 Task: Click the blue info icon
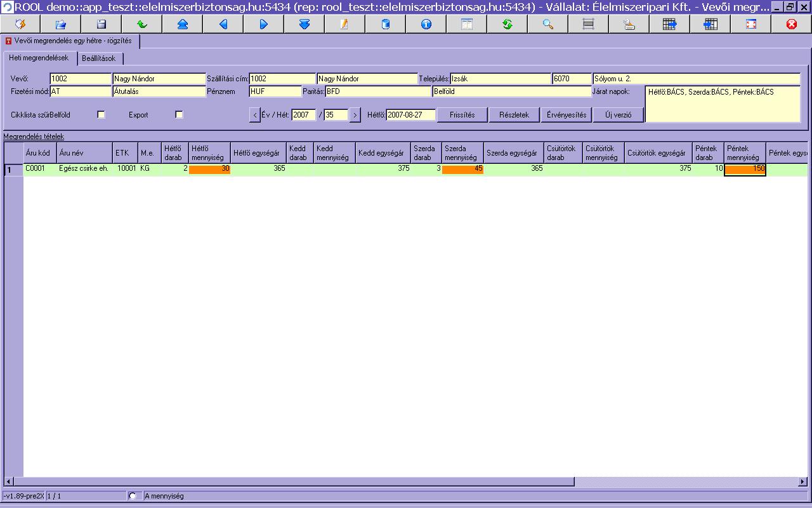(x=426, y=24)
